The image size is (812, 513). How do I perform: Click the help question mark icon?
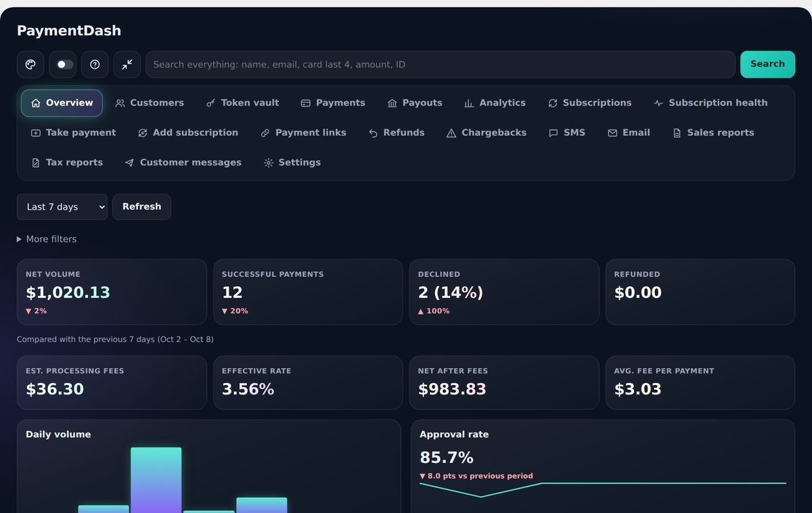(x=95, y=64)
